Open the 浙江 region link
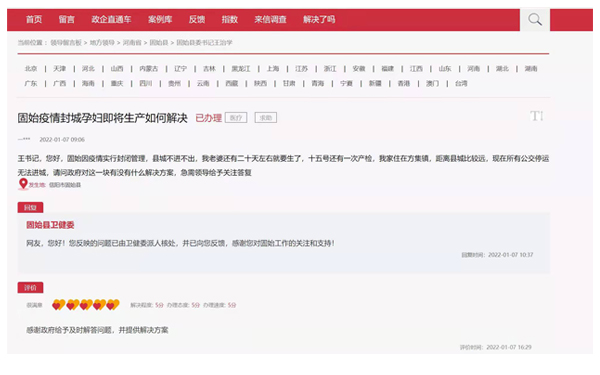This screenshot has height=375, width=600. point(330,68)
